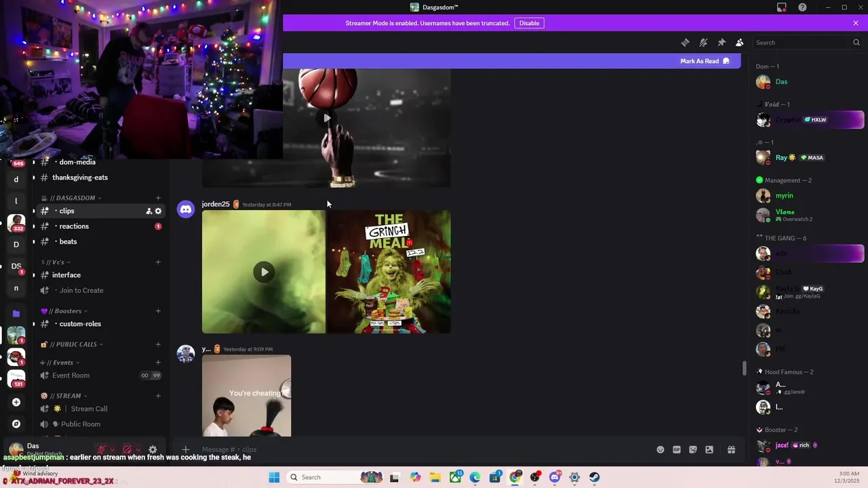Open the Threads icon in channel header
Screen dimensions: 868x488
685,42
